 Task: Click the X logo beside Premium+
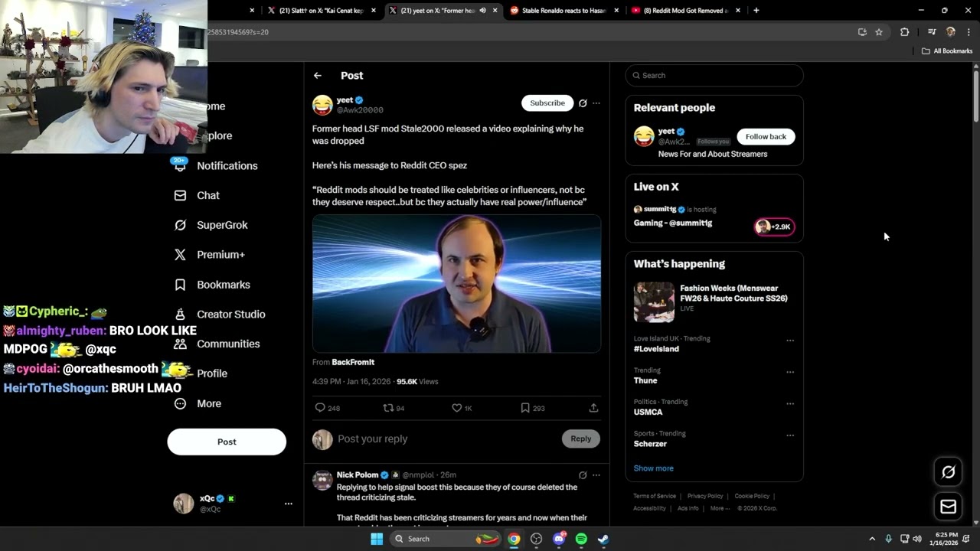click(181, 255)
